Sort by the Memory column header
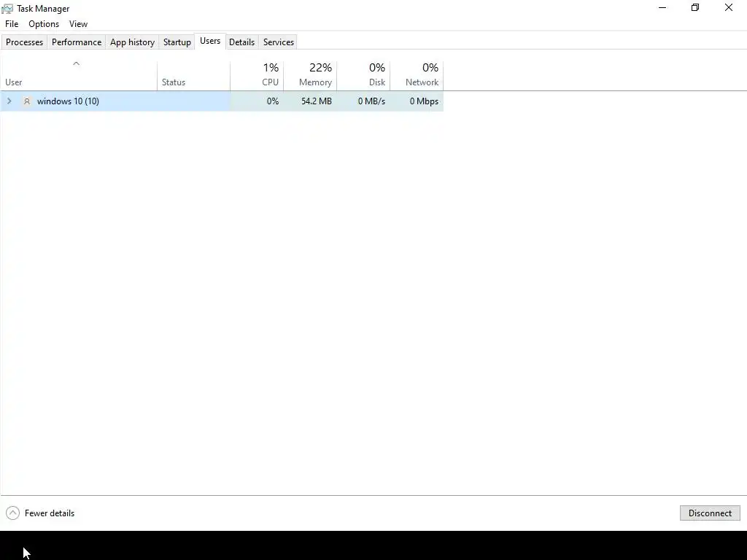The image size is (747, 560). point(310,76)
